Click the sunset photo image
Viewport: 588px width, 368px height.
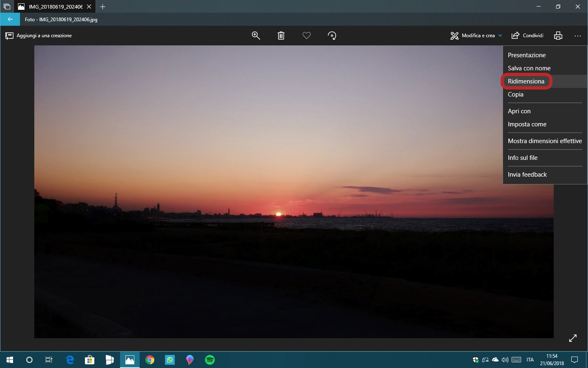294,192
